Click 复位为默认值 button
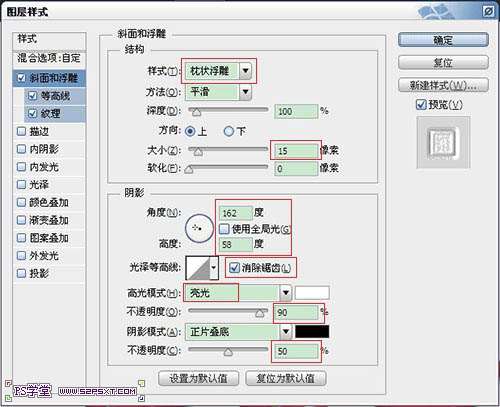This screenshot has height=407, width=500. (x=285, y=378)
